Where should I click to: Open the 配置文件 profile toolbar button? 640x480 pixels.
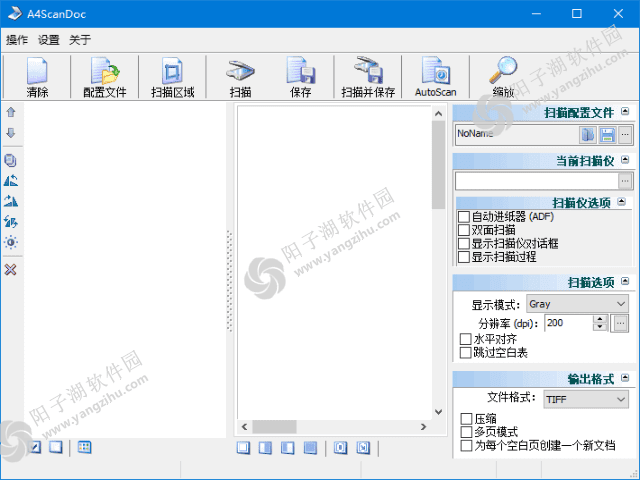[105, 77]
